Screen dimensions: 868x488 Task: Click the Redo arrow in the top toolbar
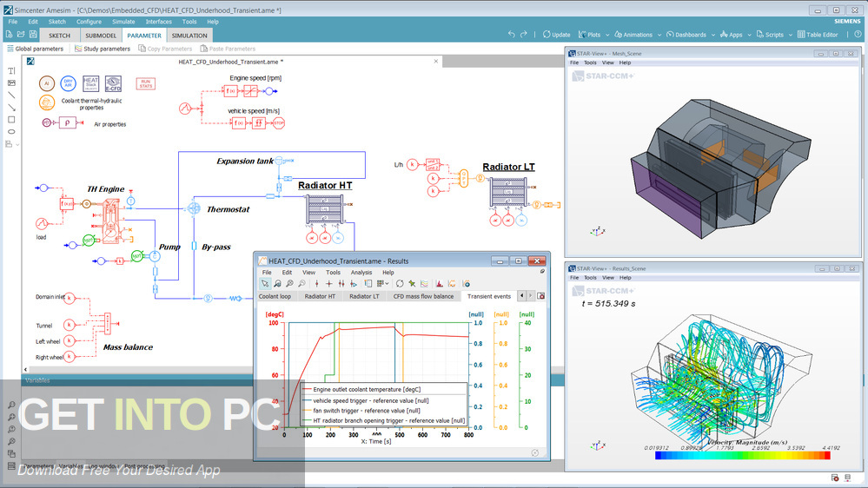(524, 35)
